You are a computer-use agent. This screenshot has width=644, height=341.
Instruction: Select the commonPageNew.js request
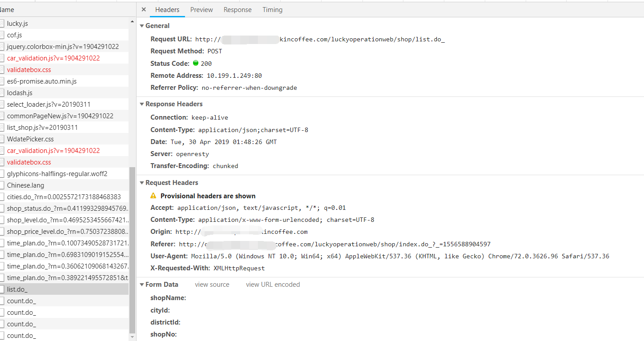pyautogui.click(x=64, y=116)
